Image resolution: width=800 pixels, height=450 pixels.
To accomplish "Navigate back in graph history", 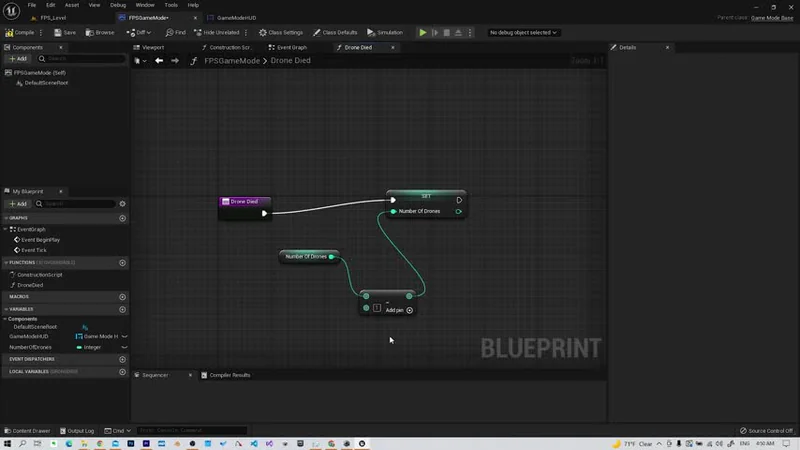I will [159, 61].
